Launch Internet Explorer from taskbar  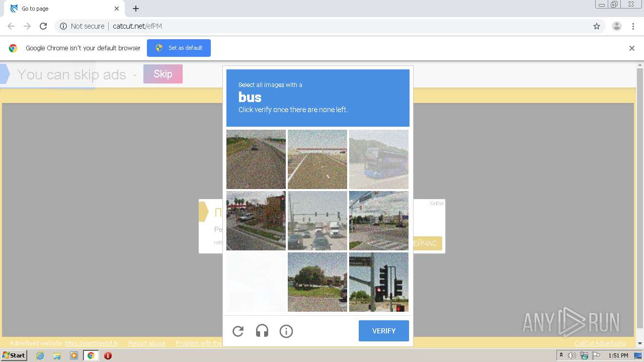tap(40, 355)
